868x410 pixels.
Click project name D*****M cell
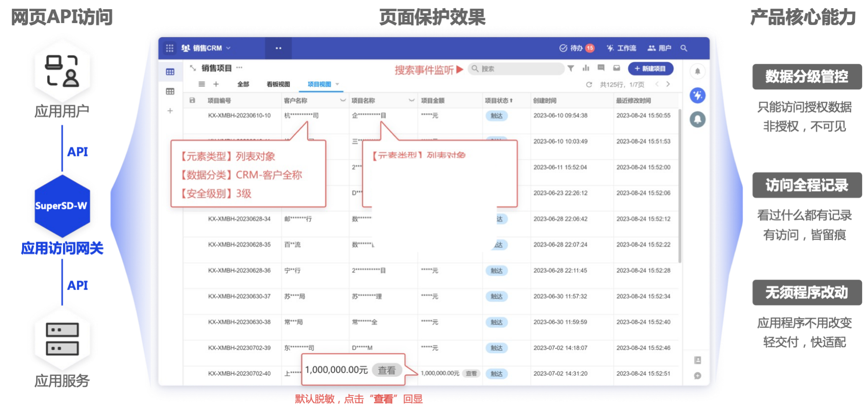pyautogui.click(x=362, y=348)
